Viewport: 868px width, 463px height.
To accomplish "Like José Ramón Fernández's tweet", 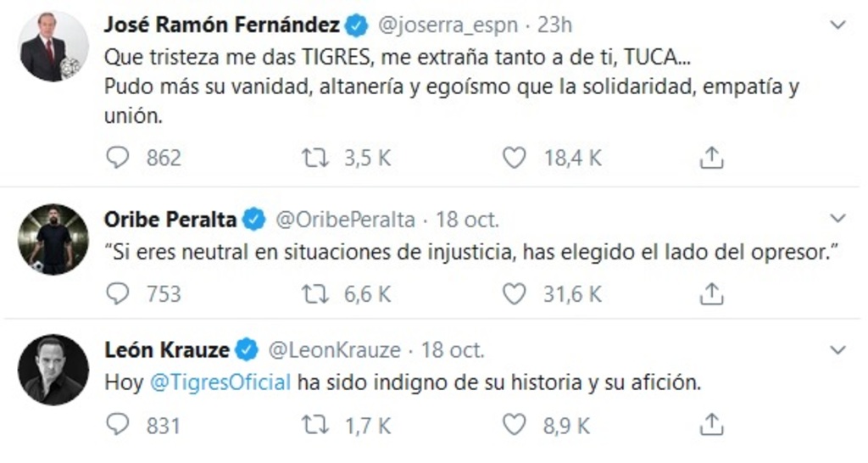I will tap(515, 158).
